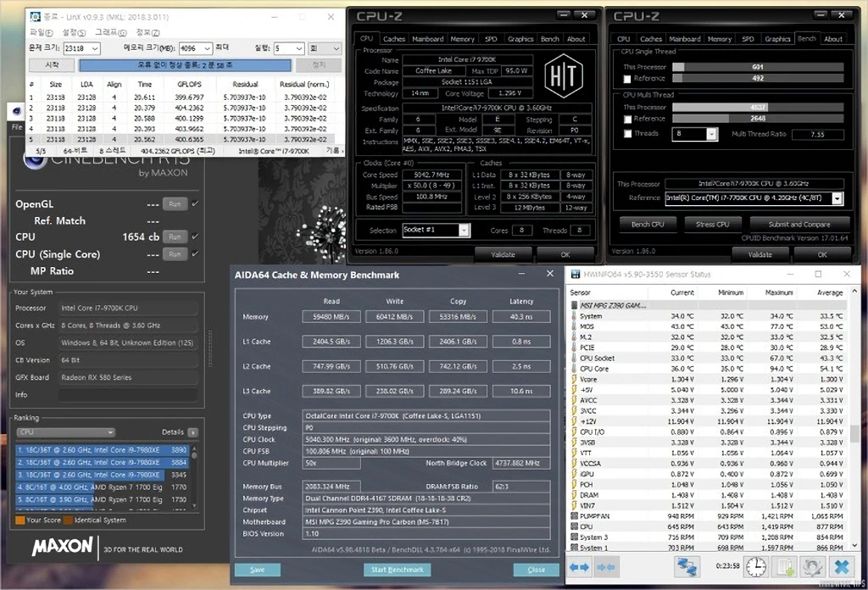Open LinX 그래프(G) menu
This screenshot has width=868, height=590.
[x=111, y=33]
